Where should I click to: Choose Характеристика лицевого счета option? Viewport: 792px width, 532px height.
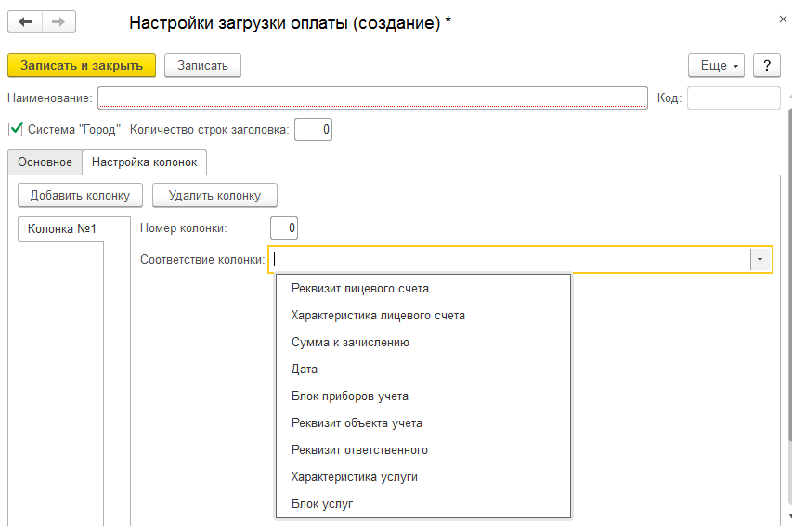378,316
